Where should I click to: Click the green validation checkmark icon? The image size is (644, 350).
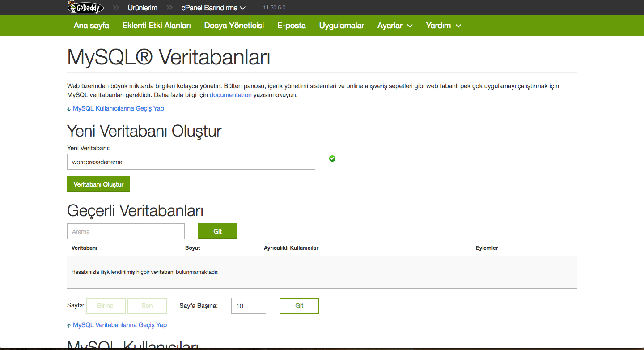pos(332,158)
